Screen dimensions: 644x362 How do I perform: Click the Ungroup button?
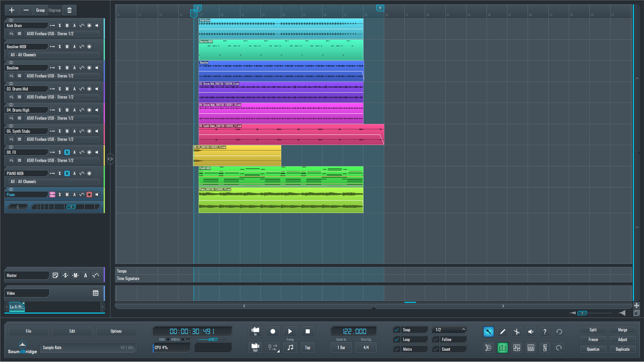pyautogui.click(x=55, y=10)
